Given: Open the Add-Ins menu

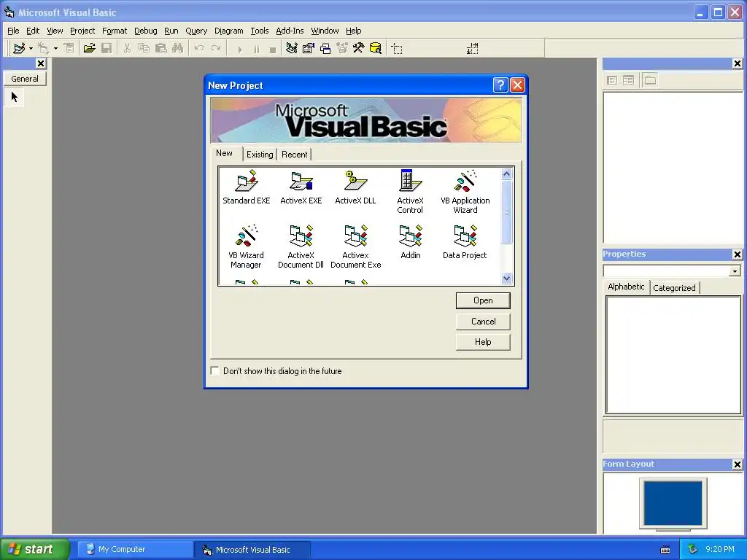Looking at the screenshot, I should pyautogui.click(x=290, y=31).
